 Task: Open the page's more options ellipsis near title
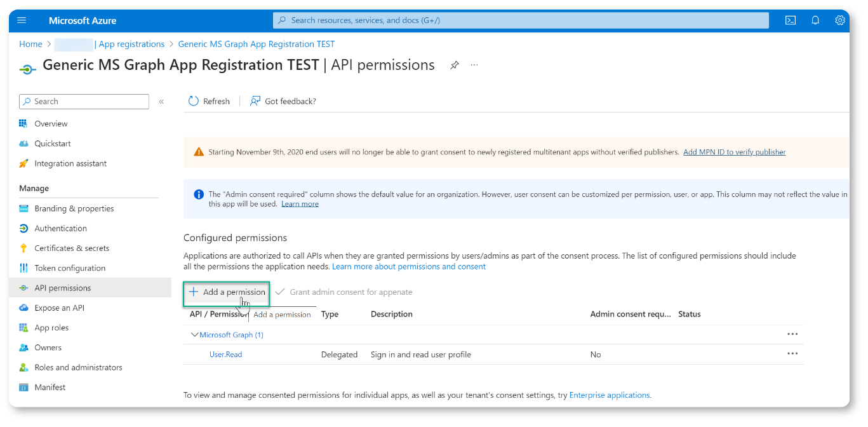click(474, 65)
